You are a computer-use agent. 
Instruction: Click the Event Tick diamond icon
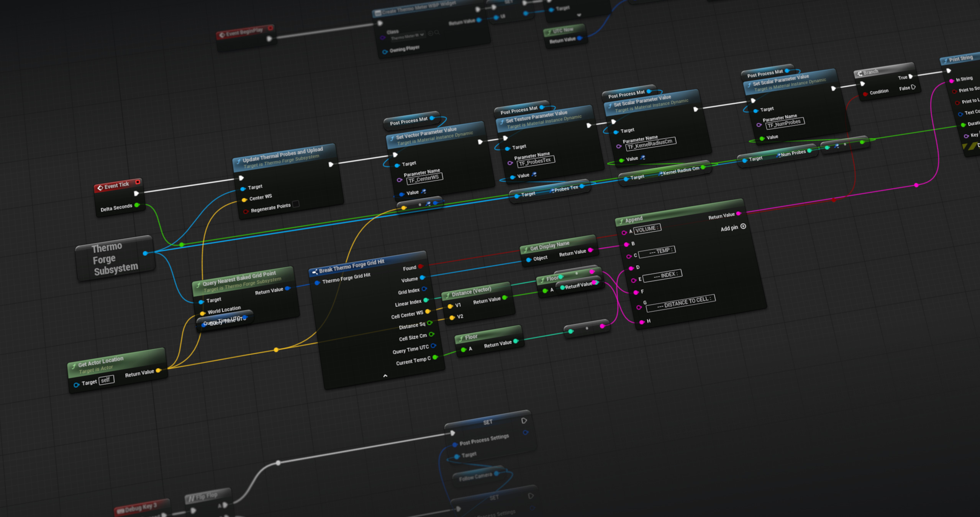tap(100, 188)
